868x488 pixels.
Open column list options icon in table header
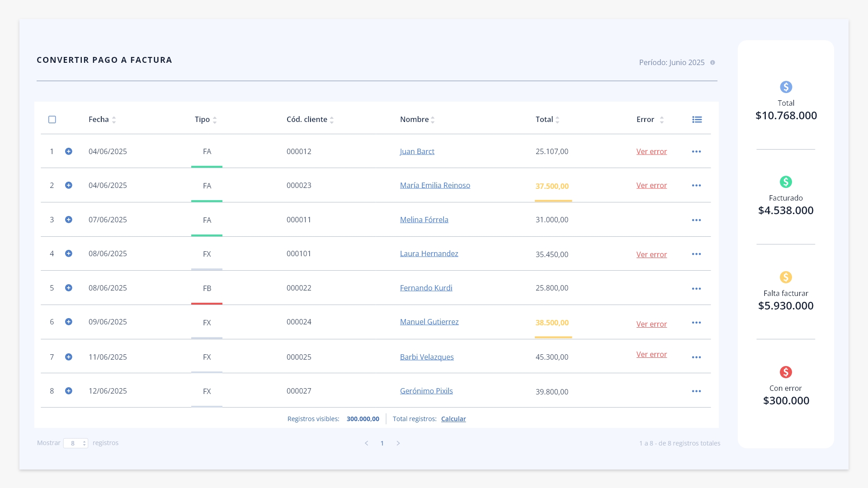coord(697,120)
